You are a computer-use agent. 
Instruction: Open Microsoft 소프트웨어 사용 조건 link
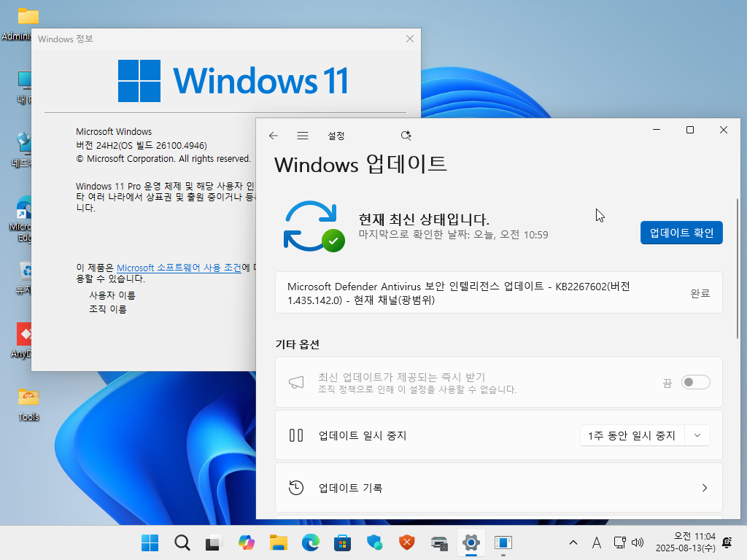coord(179,268)
